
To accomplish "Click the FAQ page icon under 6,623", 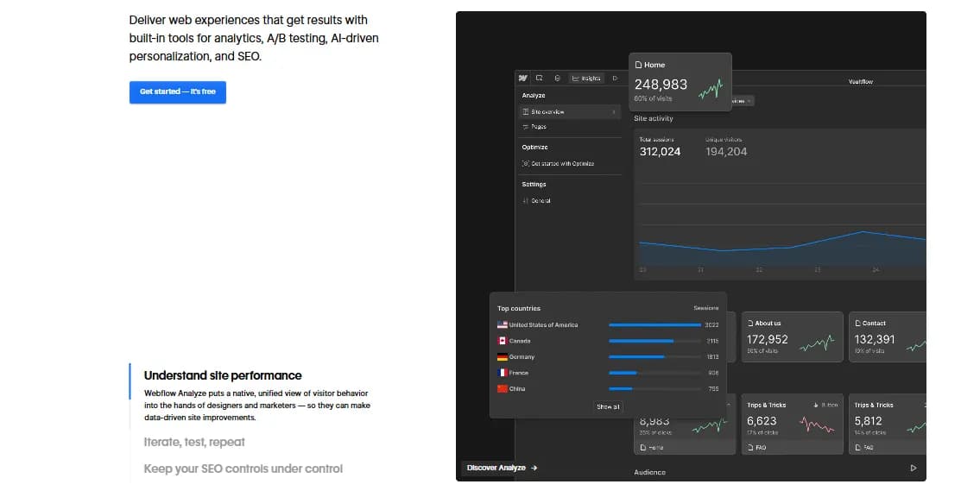I will click(750, 448).
